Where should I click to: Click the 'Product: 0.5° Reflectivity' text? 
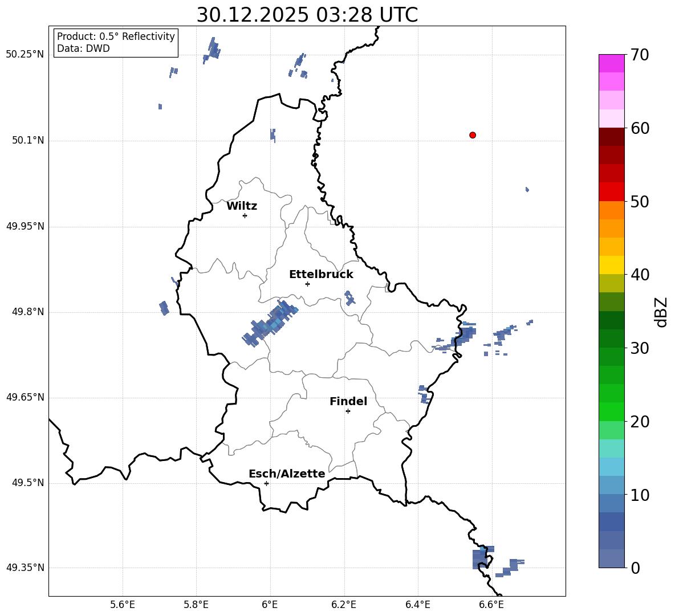pyautogui.click(x=116, y=36)
